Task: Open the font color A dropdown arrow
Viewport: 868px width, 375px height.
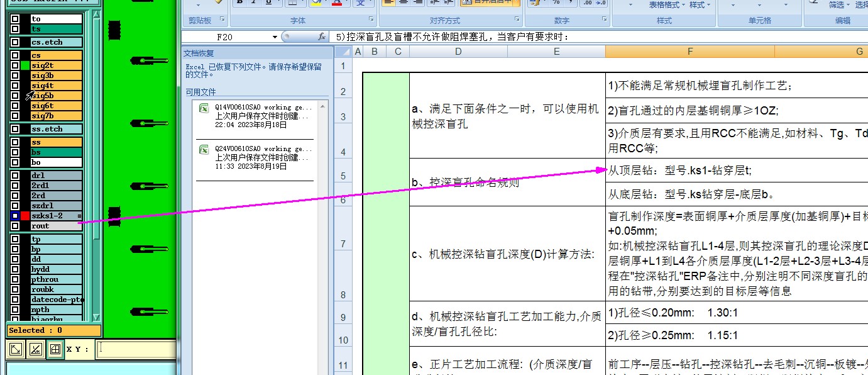Action: [x=346, y=3]
